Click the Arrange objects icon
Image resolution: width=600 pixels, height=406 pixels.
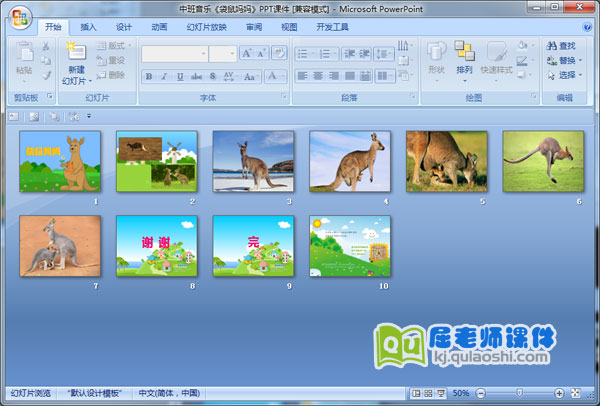click(x=464, y=51)
